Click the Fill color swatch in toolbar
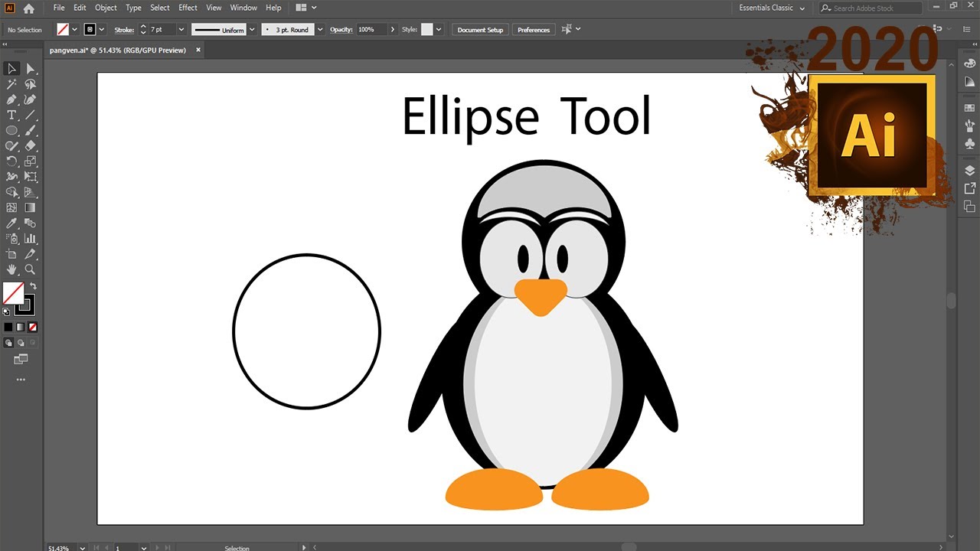This screenshot has width=980, height=551. point(13,293)
